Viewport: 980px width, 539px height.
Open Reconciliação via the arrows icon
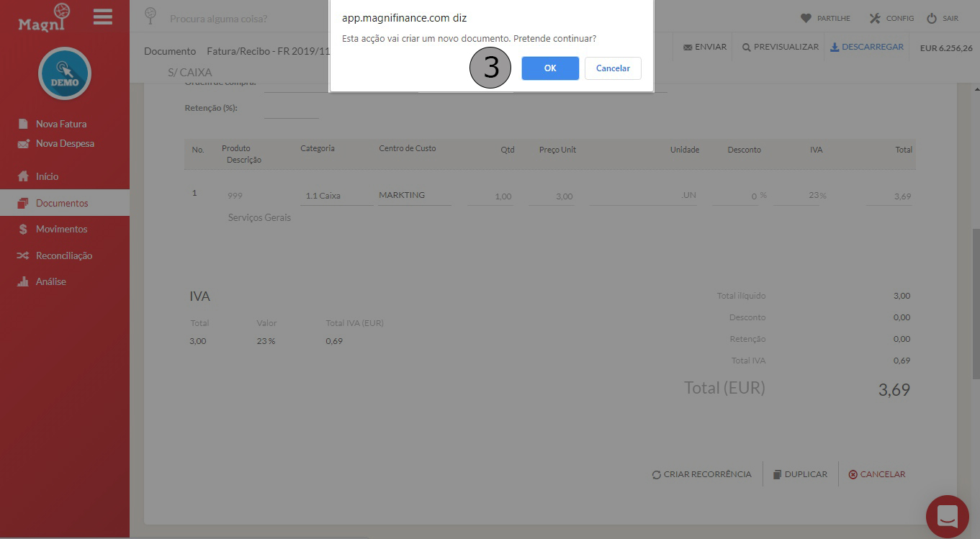pos(24,255)
